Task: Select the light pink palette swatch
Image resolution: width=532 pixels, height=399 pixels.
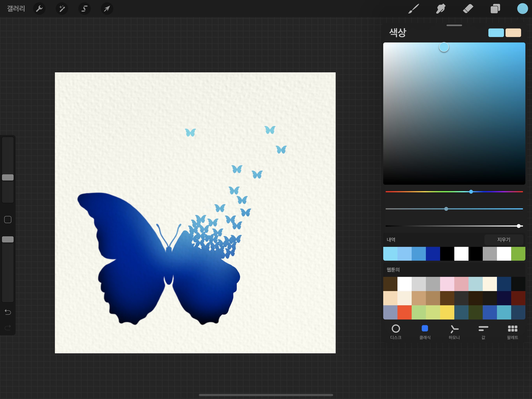Action: [447, 284]
